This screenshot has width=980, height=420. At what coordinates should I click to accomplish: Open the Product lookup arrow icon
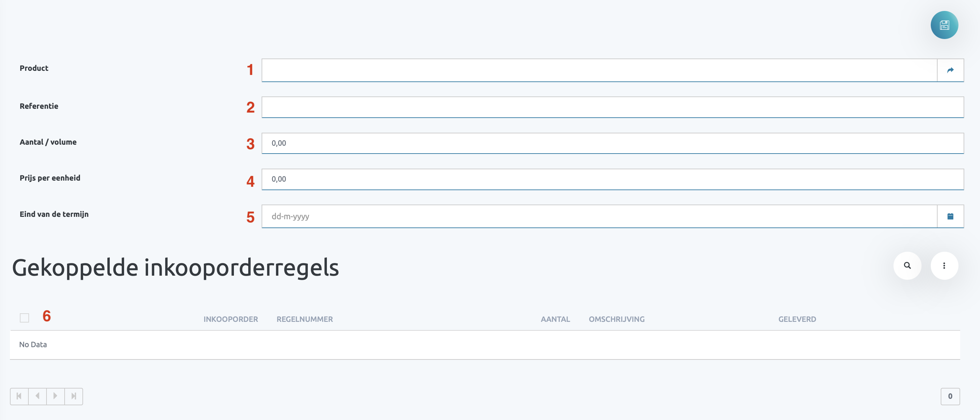pyautogui.click(x=950, y=70)
